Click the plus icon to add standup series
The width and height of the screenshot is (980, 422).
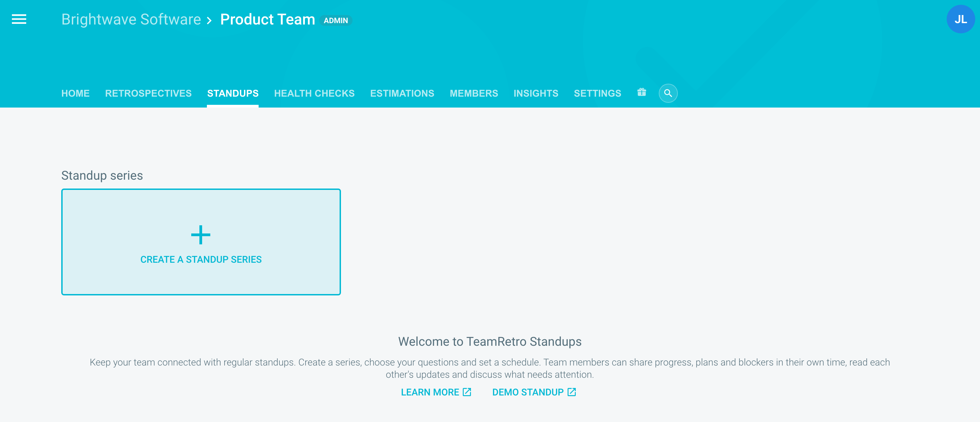pos(200,235)
